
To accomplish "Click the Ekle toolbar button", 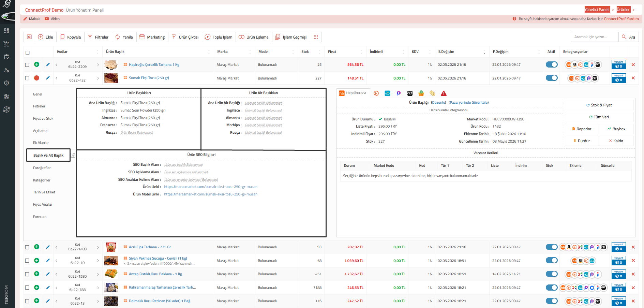I will pyautogui.click(x=45, y=37).
